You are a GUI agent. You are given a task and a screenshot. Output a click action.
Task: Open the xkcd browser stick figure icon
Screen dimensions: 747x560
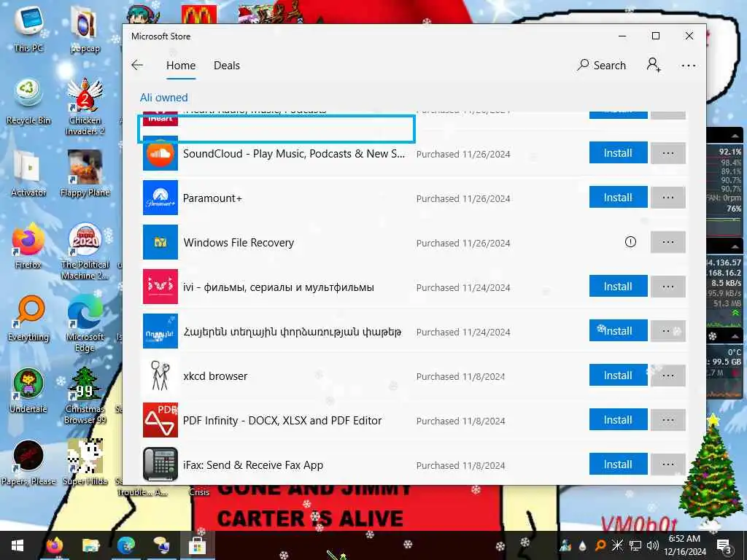click(160, 376)
